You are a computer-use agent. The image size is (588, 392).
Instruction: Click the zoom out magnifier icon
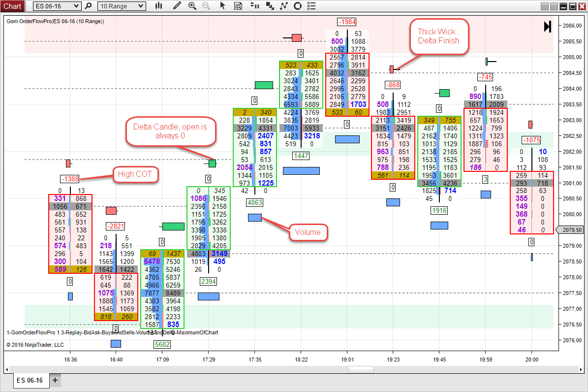coord(206,6)
